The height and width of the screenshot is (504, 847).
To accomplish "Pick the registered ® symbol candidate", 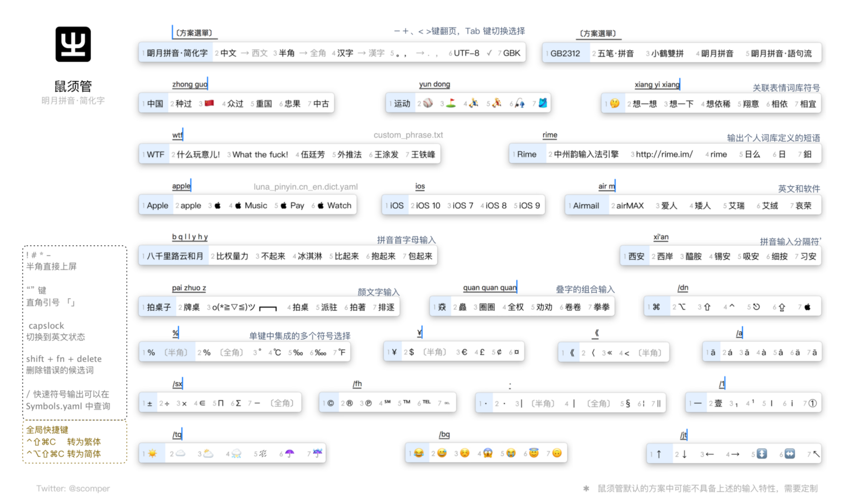I will 349,403.
